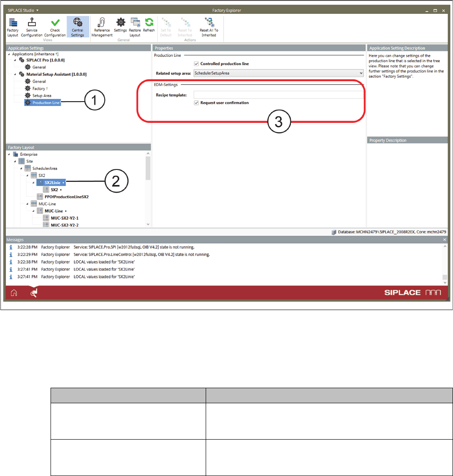Click the Messages panel scrollbar
This screenshot has height=476, width=453.
point(445,277)
